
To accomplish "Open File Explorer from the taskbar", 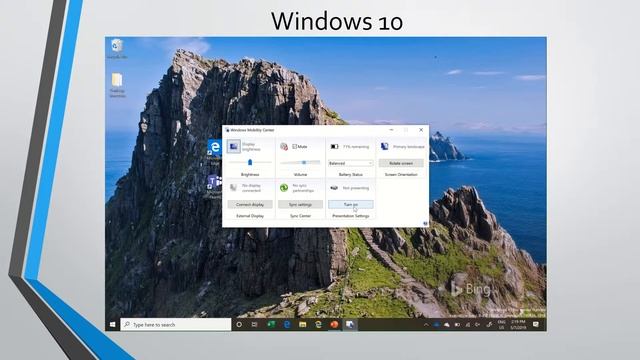I will (x=302, y=324).
